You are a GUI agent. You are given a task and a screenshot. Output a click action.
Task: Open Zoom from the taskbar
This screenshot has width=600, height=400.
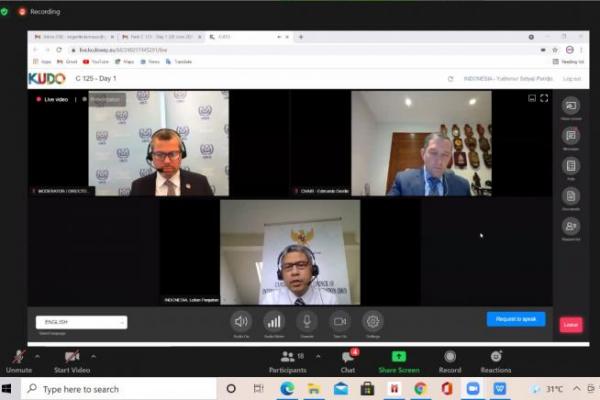pyautogui.click(x=473, y=389)
